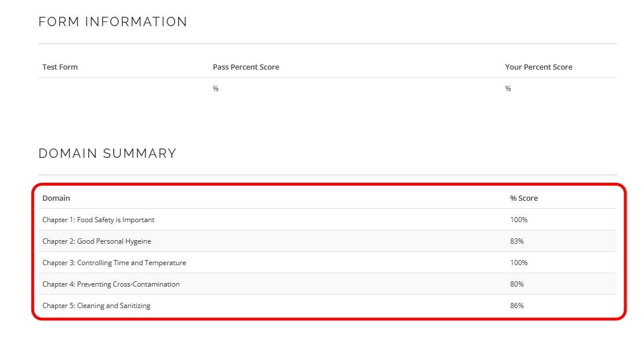Click the 83% score for Chapter 2
Image resolution: width=644 pixels, height=340 pixels.
(517, 241)
